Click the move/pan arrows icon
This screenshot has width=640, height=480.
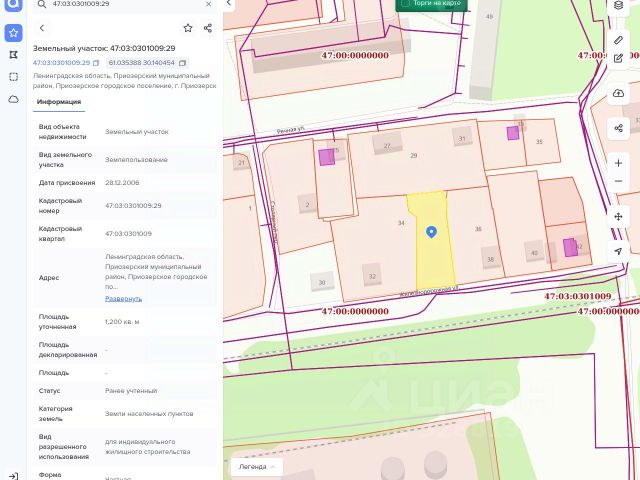click(618, 216)
